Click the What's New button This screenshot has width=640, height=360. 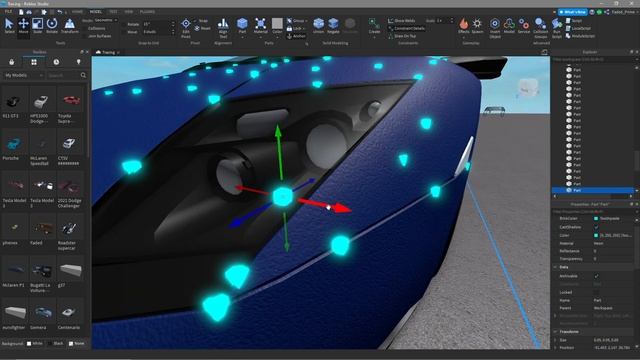573,12
